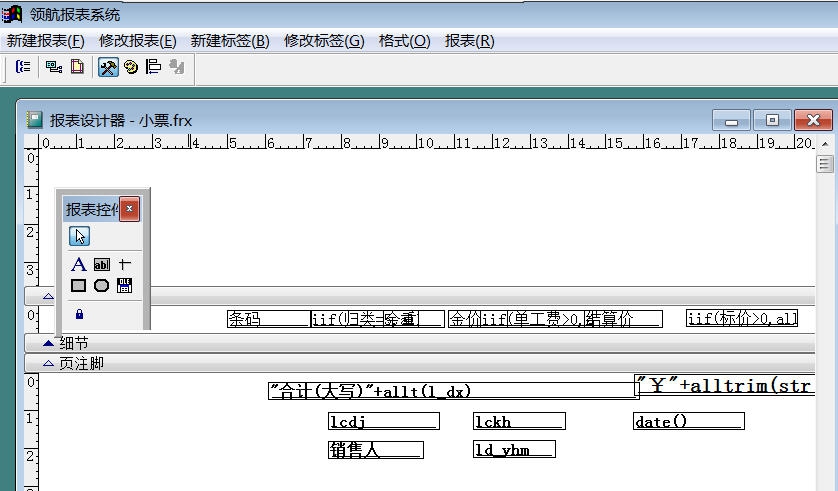
Task: Click the horizontal ruler at mark 10
Action: pos(425,142)
